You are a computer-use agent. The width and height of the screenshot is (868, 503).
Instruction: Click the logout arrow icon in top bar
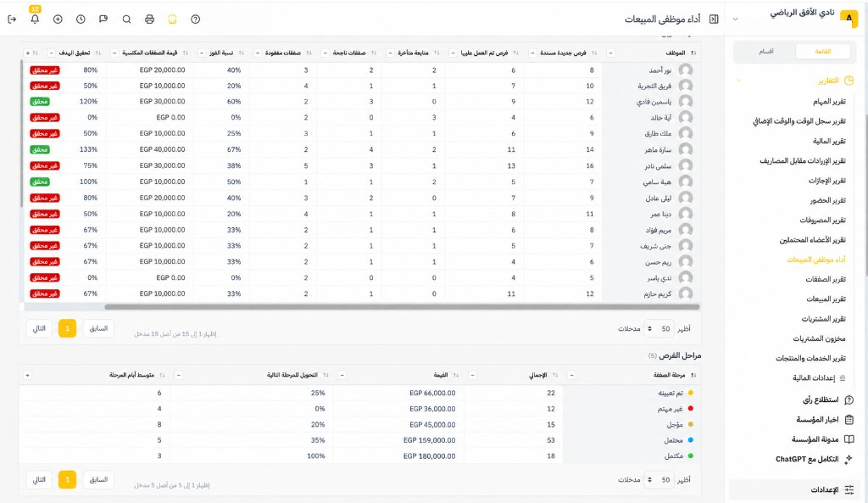pyautogui.click(x=12, y=20)
